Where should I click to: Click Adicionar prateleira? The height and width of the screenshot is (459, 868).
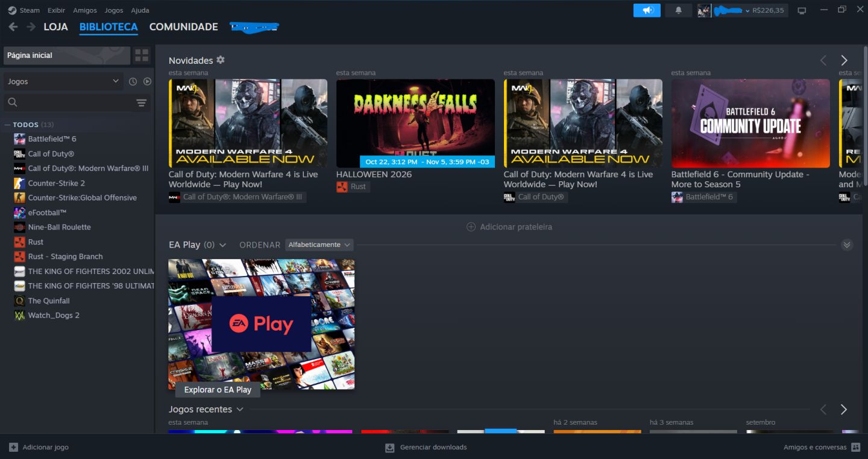(509, 227)
